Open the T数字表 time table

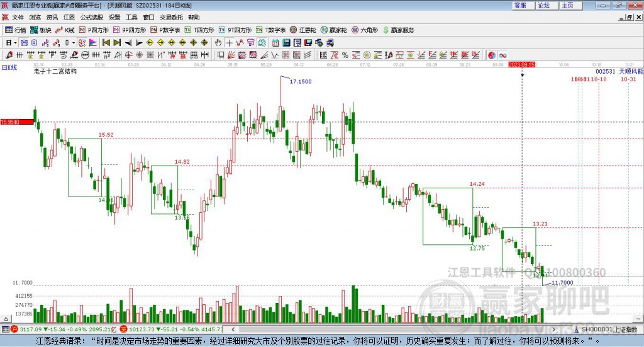(270, 30)
